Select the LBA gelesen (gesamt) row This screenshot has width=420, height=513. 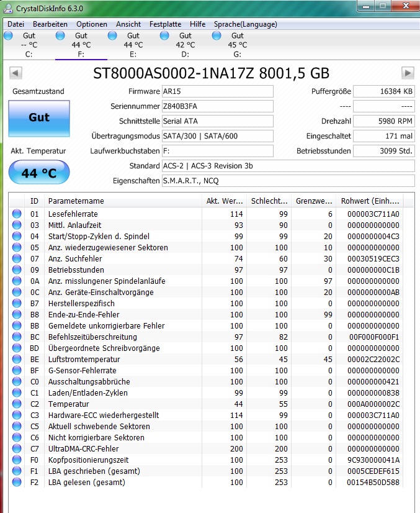206,482
